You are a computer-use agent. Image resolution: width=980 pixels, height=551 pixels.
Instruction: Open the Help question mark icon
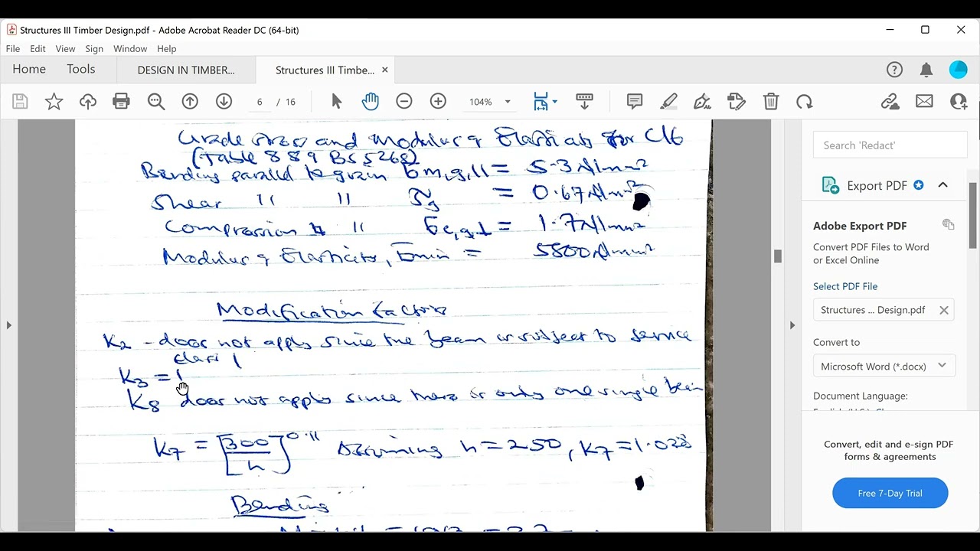pos(894,70)
